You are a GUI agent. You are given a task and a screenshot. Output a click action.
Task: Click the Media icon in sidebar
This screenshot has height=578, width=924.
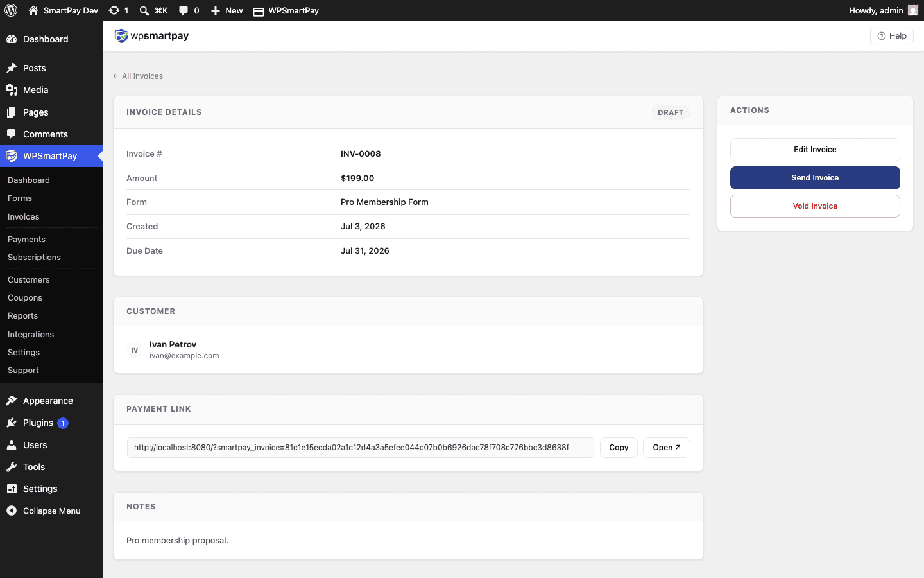click(x=12, y=90)
